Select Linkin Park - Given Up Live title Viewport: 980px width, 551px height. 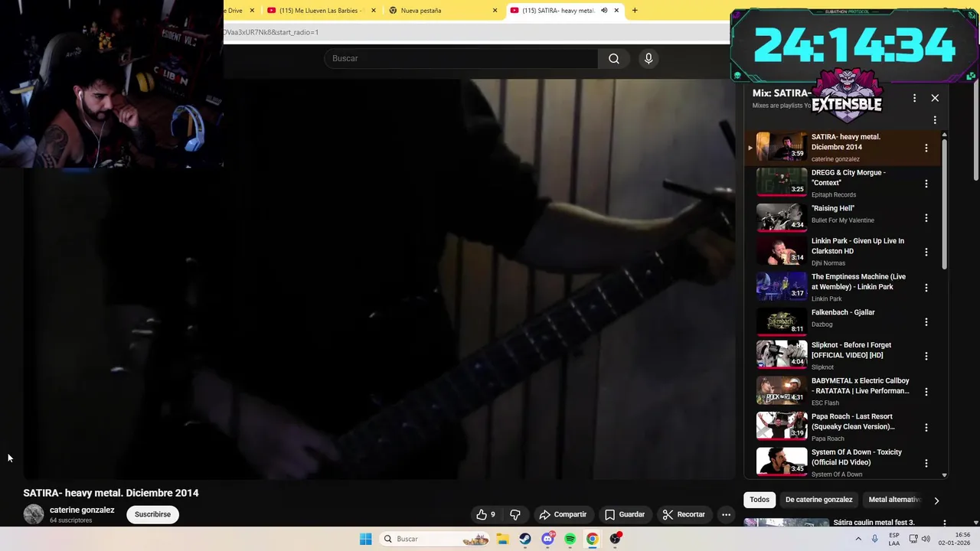[857, 246]
